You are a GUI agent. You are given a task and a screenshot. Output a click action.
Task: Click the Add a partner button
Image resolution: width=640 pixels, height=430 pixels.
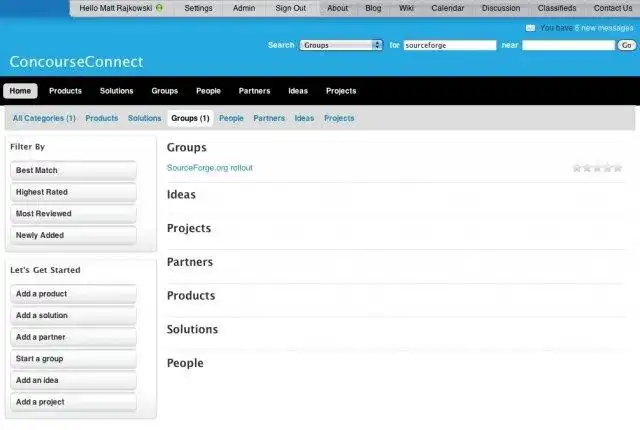(x=73, y=337)
